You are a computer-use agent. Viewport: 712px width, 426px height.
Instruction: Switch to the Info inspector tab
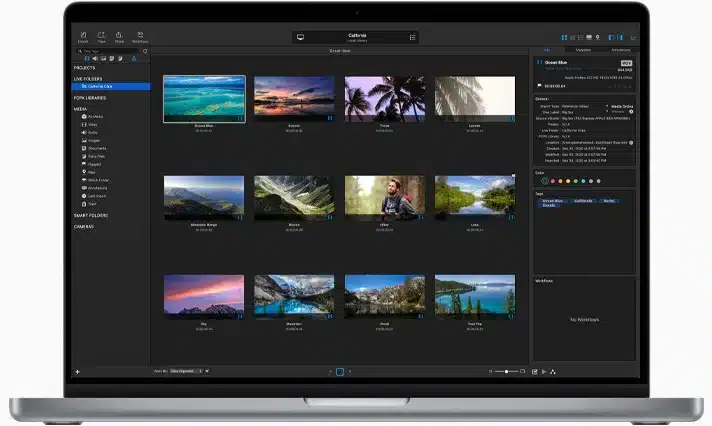(547, 50)
